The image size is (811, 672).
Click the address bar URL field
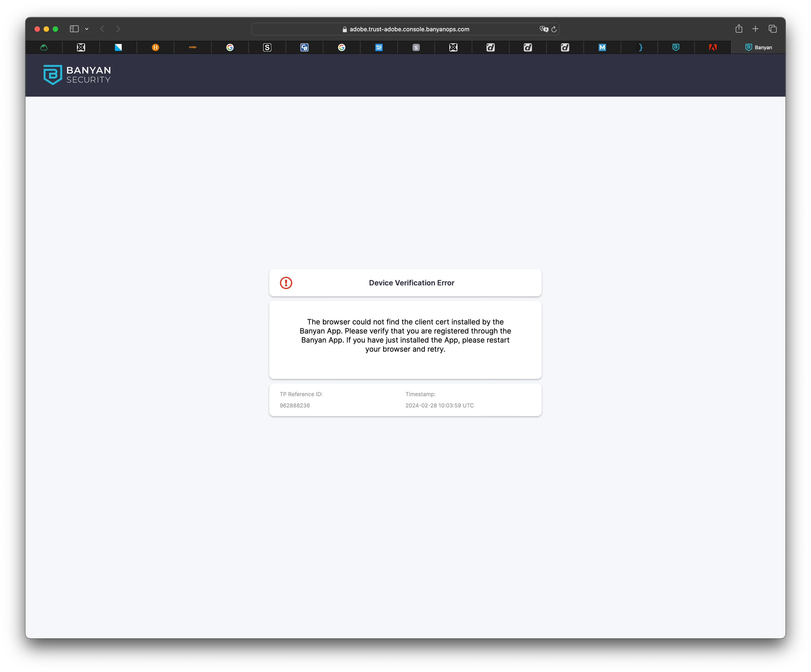(409, 29)
